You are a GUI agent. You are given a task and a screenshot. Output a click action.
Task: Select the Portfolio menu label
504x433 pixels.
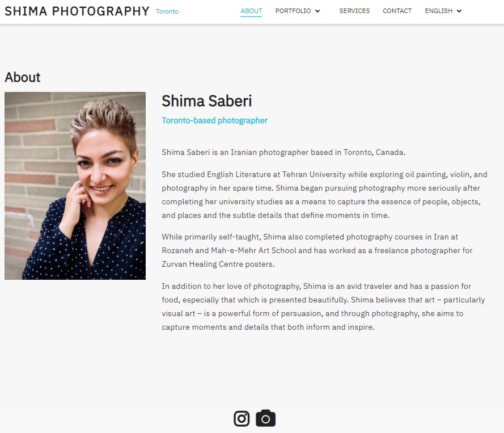pos(293,11)
